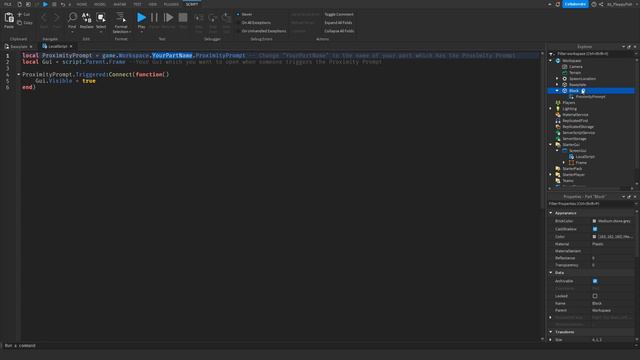Collapse the Workspace tree node
This screenshot has width=640, height=360.
click(x=551, y=60)
